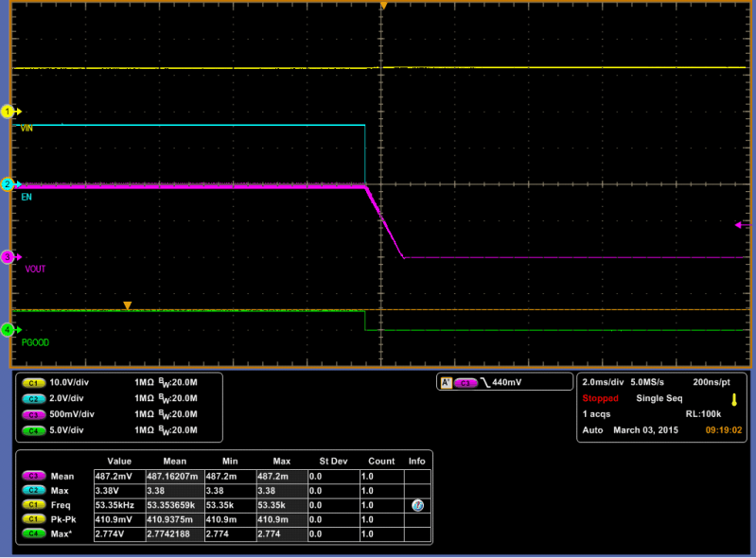This screenshot has height=558, width=756.
Task: Select the cyan channel 2 ground marker labeled EN
Action: (x=9, y=184)
